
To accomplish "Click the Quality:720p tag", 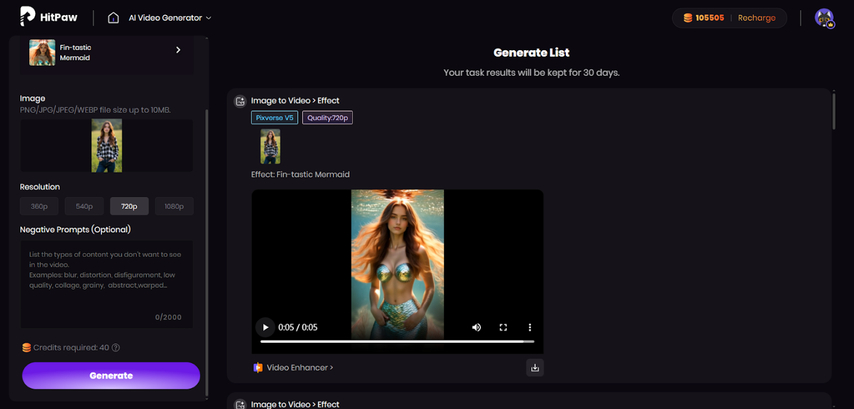I will (327, 118).
